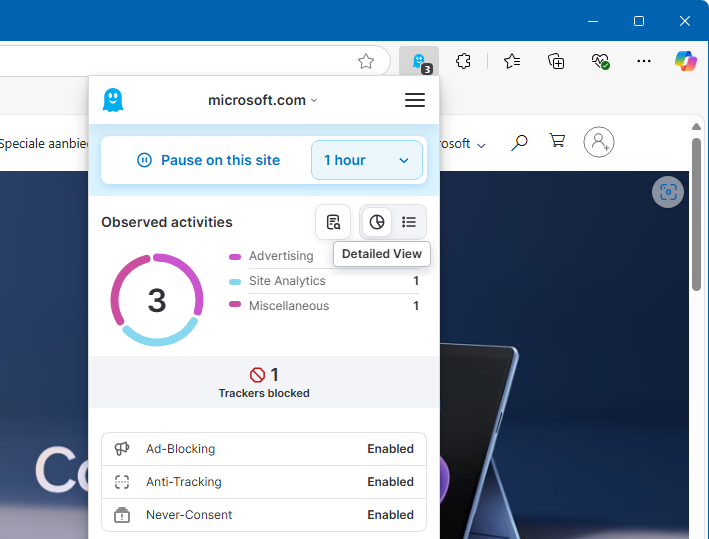Viewport: 709px width, 539px height.
Task: Select the Site Analytics category row
Action: (324, 281)
